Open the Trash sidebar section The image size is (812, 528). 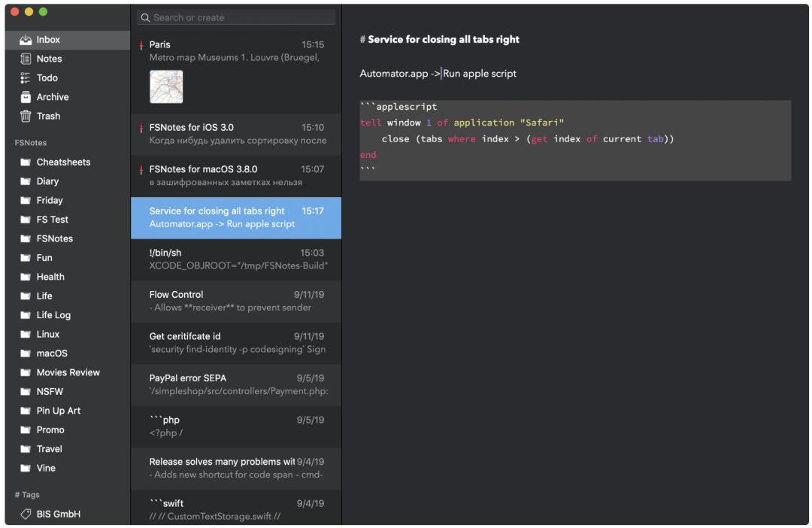click(x=68, y=117)
